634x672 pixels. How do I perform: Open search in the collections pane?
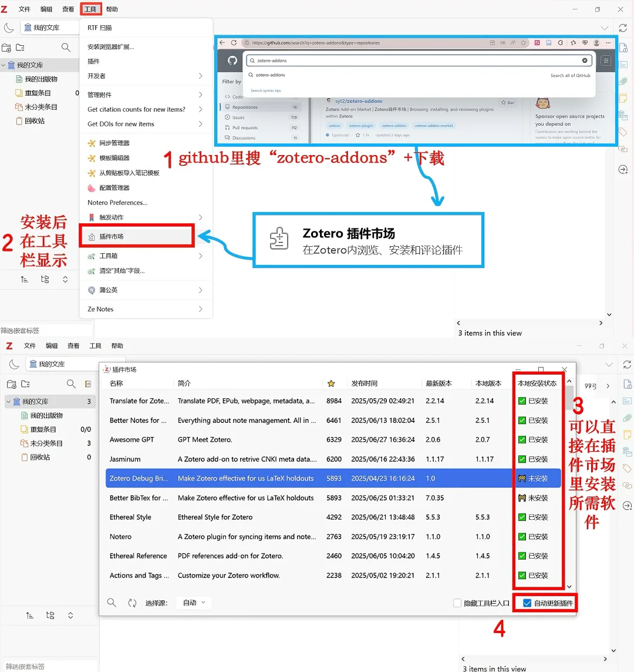[x=65, y=48]
